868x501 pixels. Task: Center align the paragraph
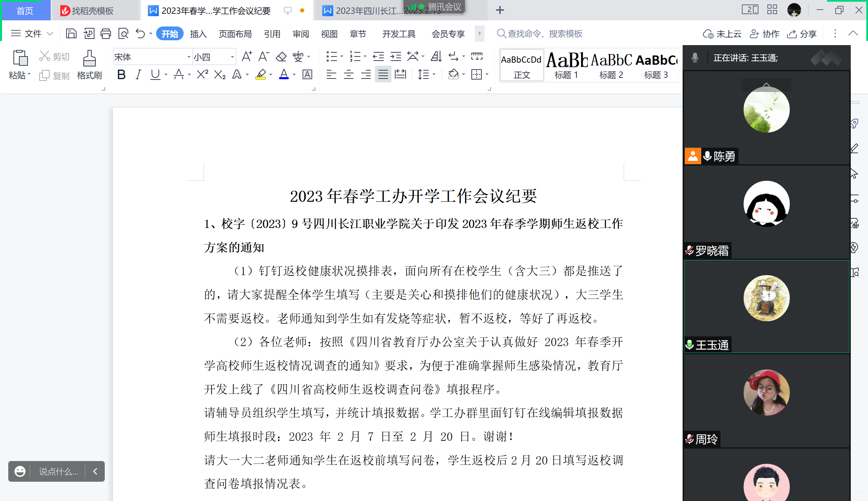[x=349, y=74]
